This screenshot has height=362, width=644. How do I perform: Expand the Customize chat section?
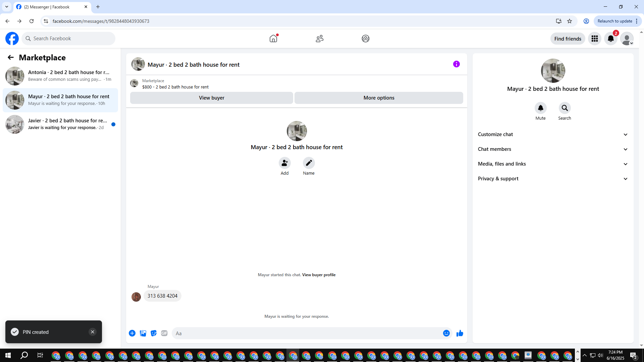click(x=553, y=134)
